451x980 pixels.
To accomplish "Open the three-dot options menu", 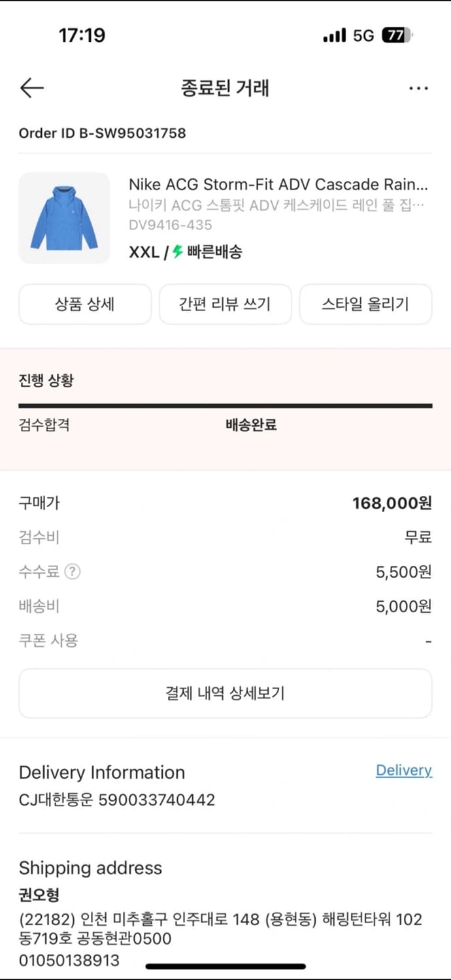I will (418, 88).
